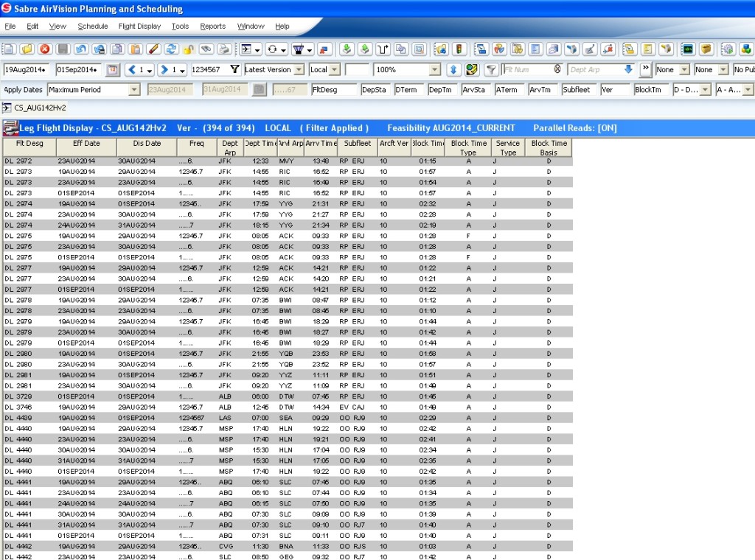Viewport: 755px width, 560px height.
Task: Click the funnel filter icon beside map
Action: coord(491,69)
